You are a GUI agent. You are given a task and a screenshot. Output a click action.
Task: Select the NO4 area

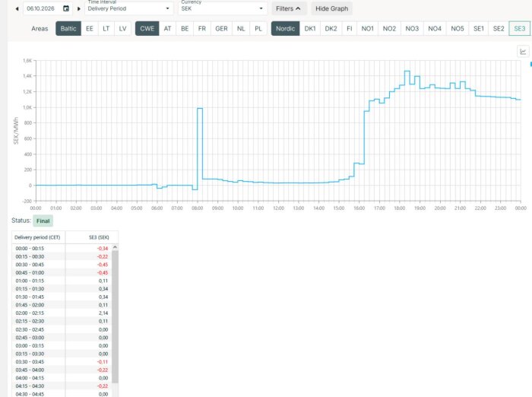tap(435, 29)
